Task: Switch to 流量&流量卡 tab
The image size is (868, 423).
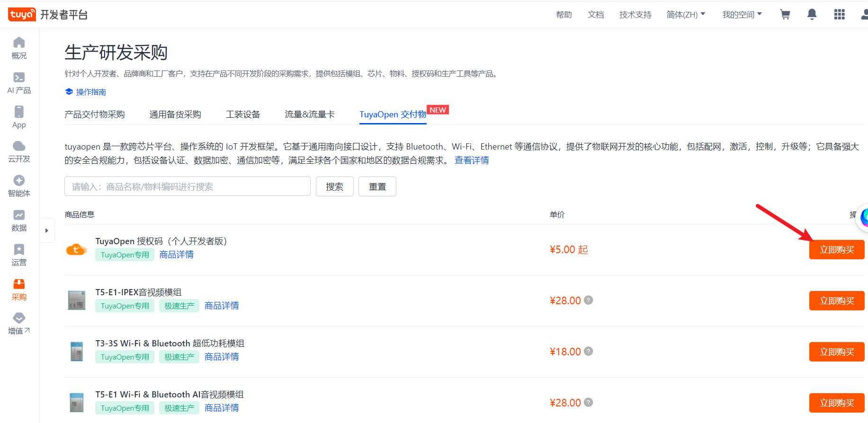Action: (x=310, y=115)
